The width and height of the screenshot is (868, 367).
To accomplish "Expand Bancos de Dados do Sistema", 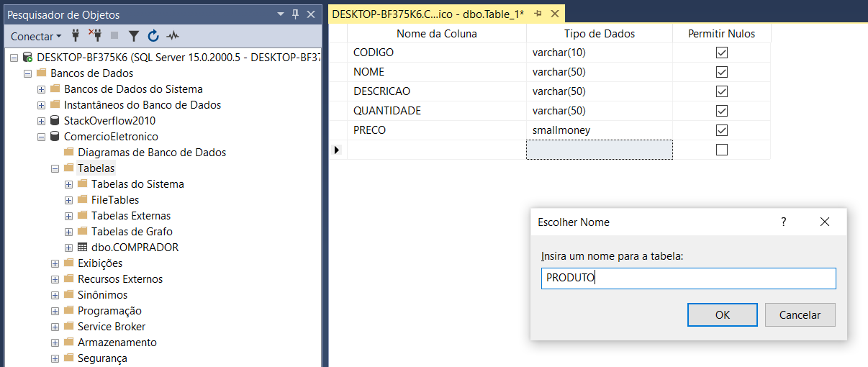I will pyautogui.click(x=41, y=89).
